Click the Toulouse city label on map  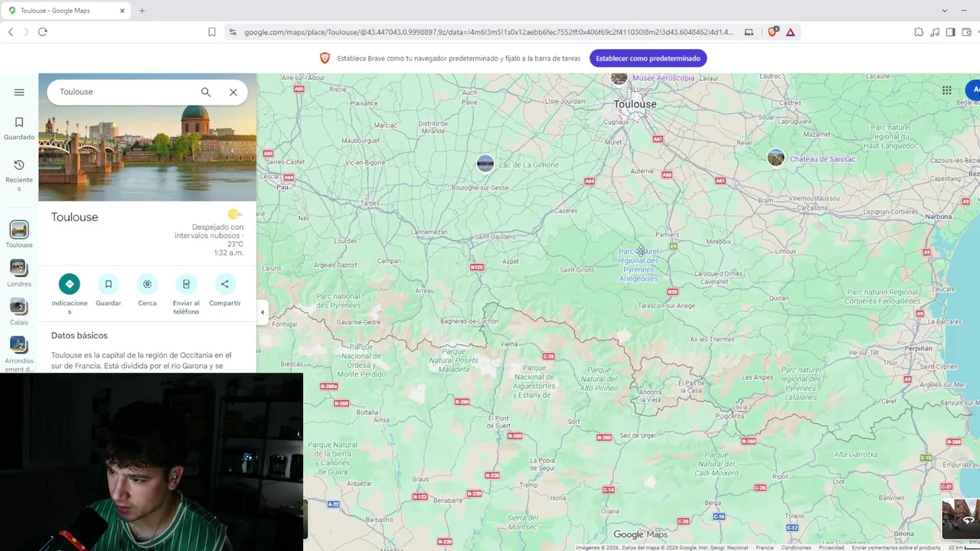coord(635,104)
